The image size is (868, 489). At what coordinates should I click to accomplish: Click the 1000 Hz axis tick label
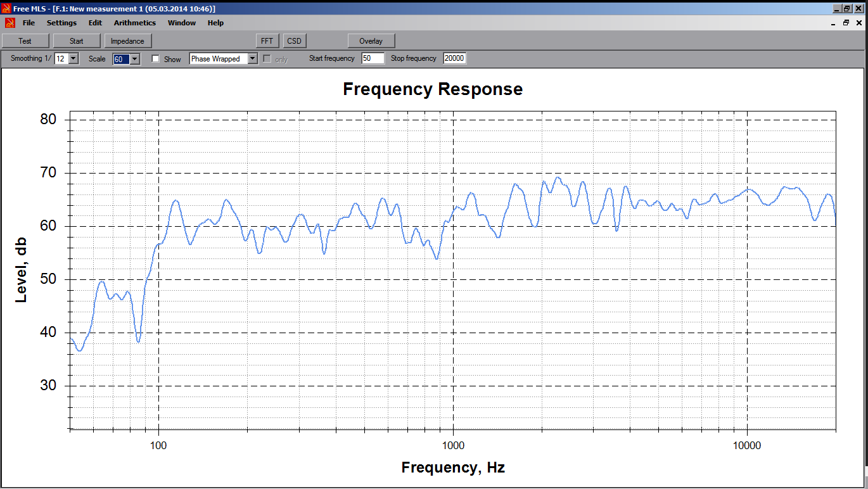click(x=453, y=445)
